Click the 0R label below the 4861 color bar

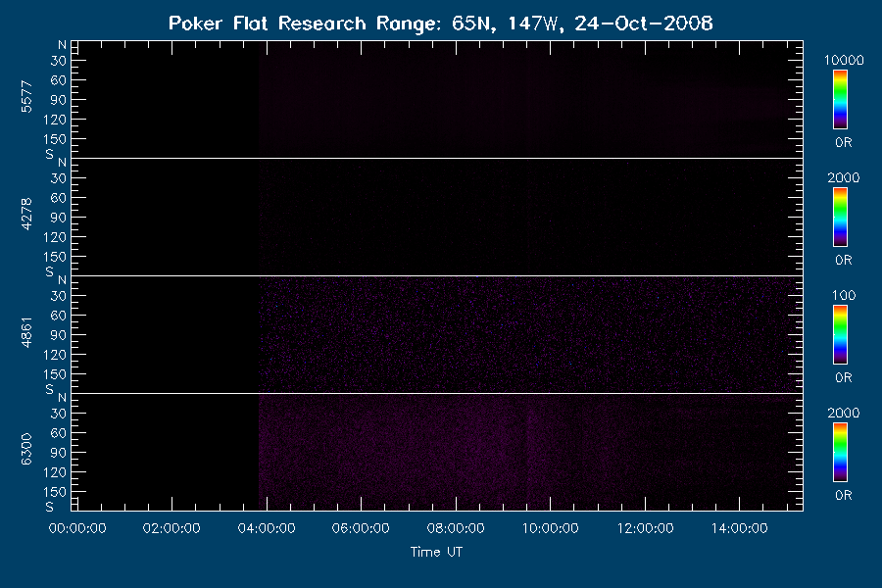(x=843, y=377)
